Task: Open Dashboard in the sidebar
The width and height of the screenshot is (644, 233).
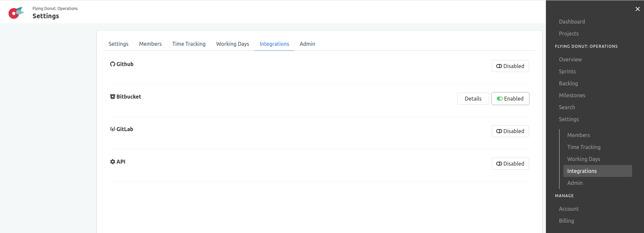Action: [x=572, y=22]
